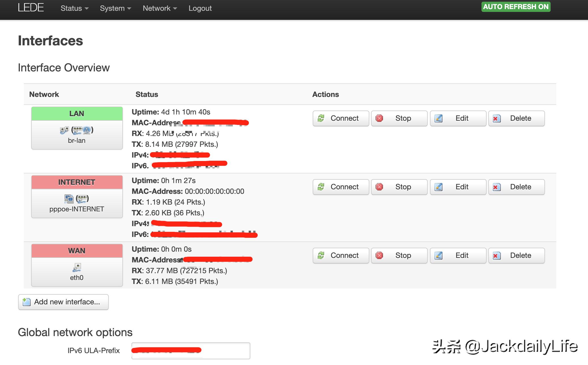The image size is (588, 365).
Task: Expand the Status dropdown menu
Action: [x=74, y=8]
